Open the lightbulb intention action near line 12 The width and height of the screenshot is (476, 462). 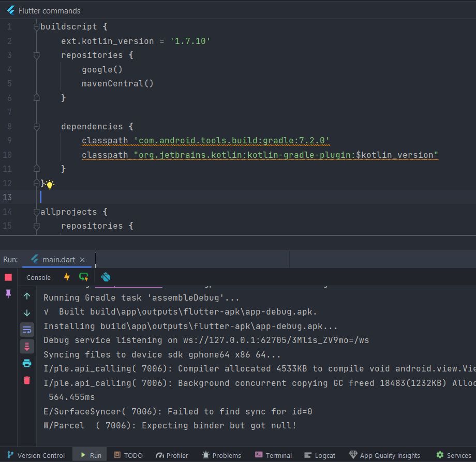coord(49,185)
